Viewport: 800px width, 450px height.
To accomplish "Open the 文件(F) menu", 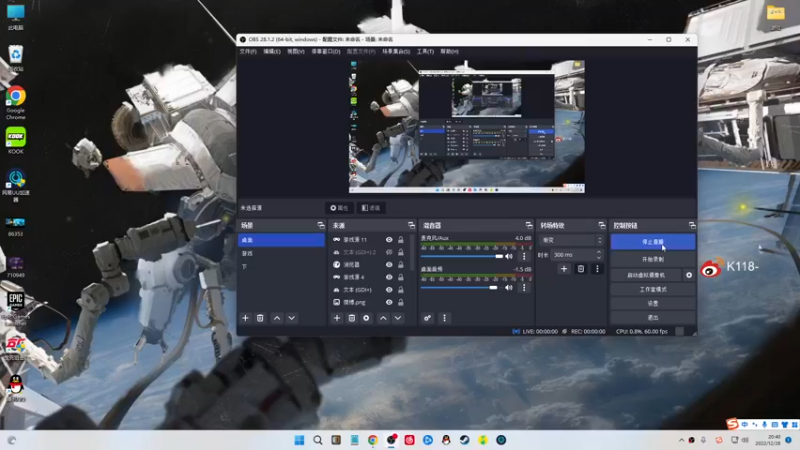I will point(248,52).
